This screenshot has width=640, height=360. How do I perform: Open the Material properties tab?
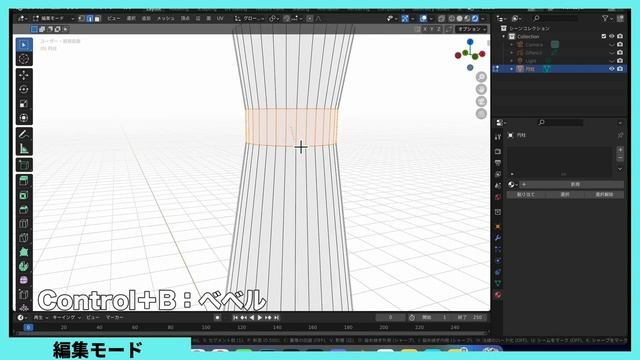click(x=498, y=295)
